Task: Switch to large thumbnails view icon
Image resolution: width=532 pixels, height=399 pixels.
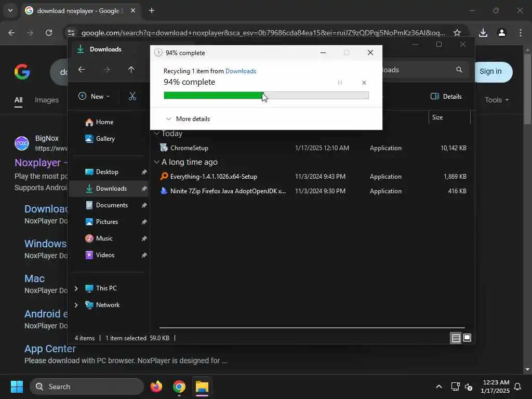Action: 467,338
